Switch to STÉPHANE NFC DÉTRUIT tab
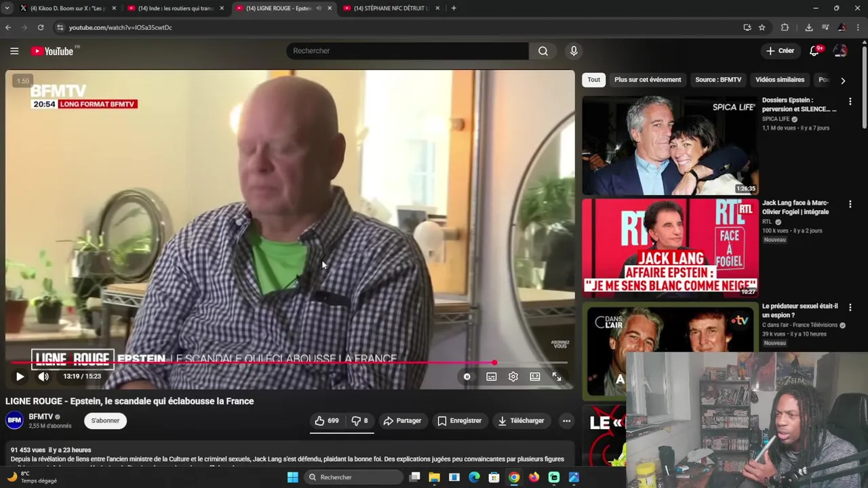Viewport: 868px width, 488px height. [x=392, y=8]
